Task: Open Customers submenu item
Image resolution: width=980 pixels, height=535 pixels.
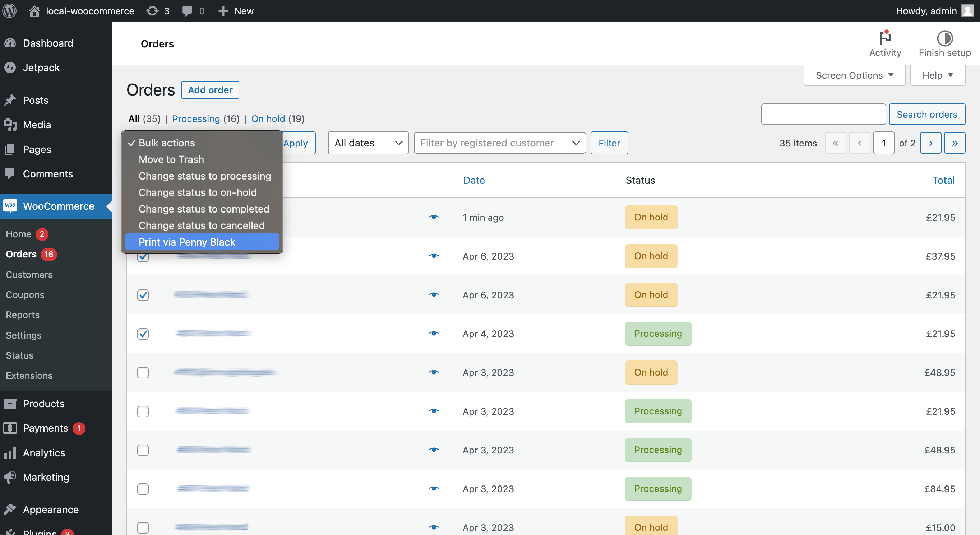Action: click(29, 274)
